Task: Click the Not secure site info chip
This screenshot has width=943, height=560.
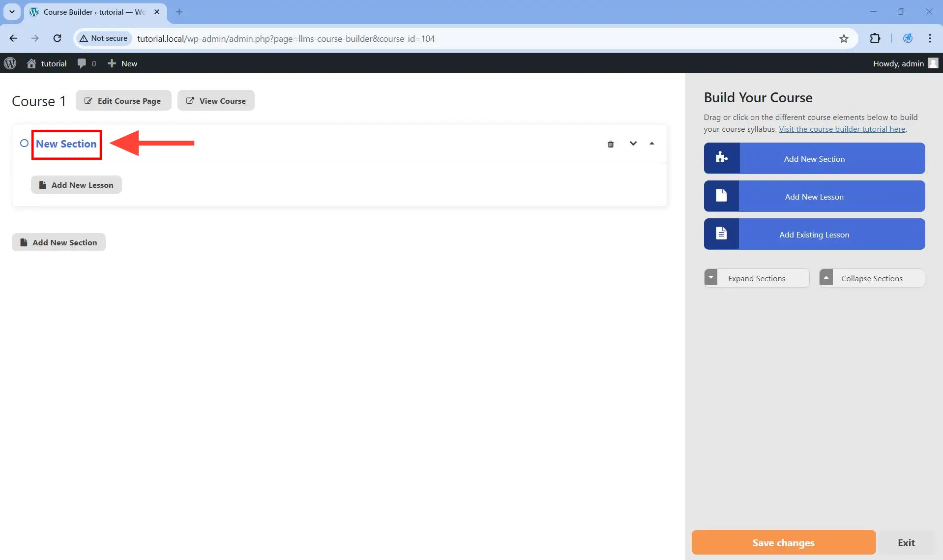Action: click(104, 38)
